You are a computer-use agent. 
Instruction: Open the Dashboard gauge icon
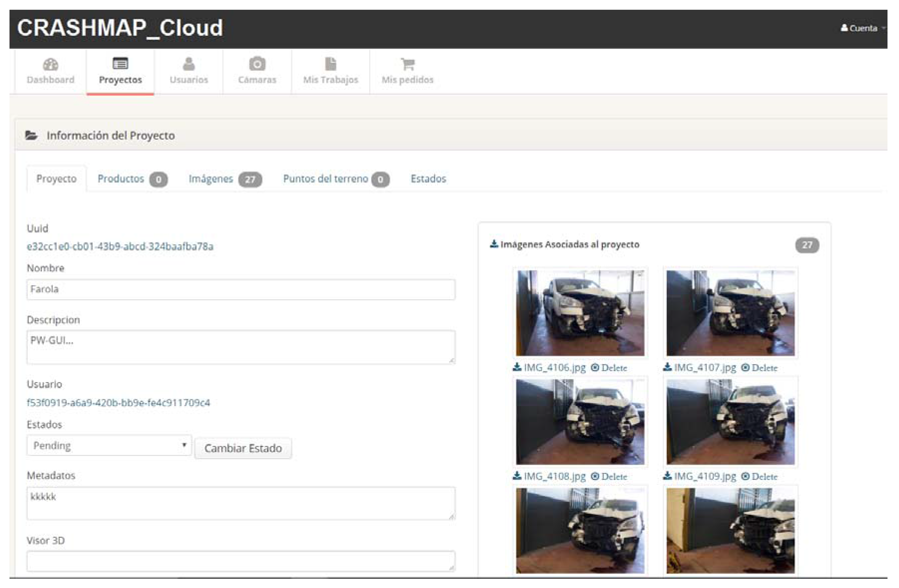(x=50, y=64)
